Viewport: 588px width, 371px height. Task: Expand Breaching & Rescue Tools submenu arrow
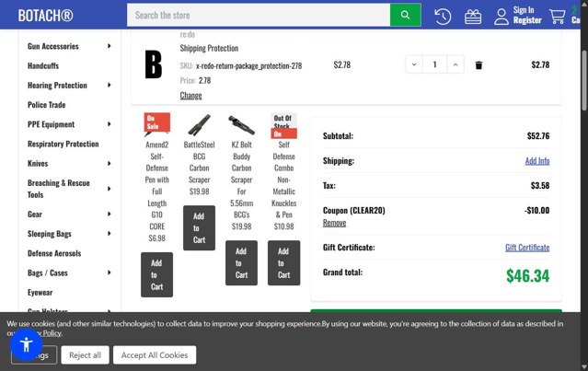[x=110, y=189]
